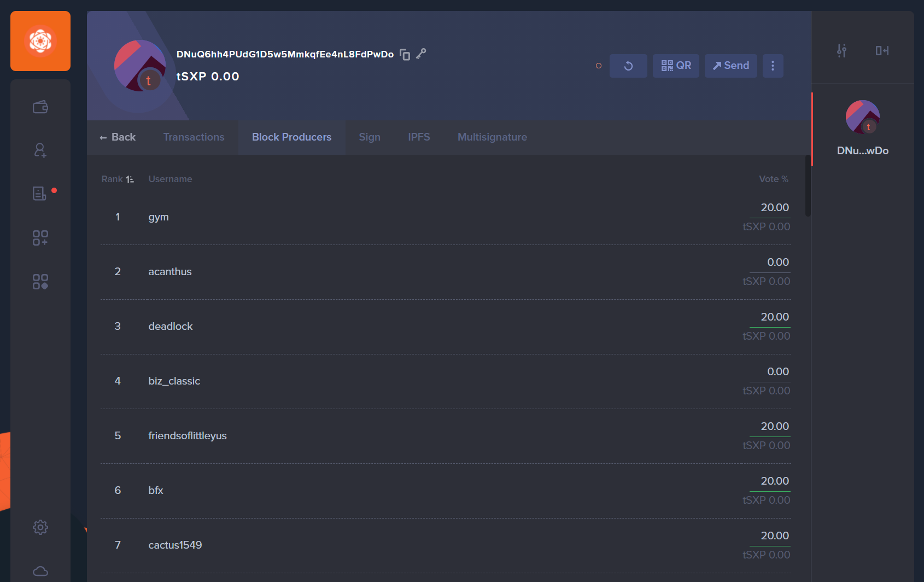Click the tSXP 0.00 balance text
The image size is (924, 582).
(x=208, y=77)
